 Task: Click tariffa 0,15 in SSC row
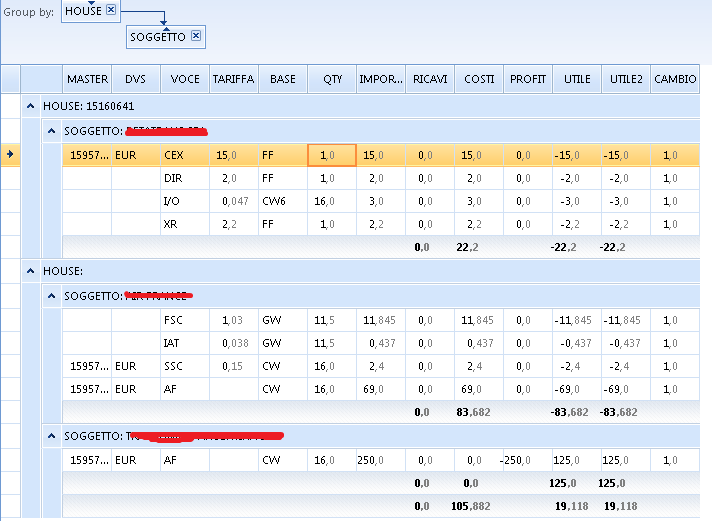tap(234, 366)
